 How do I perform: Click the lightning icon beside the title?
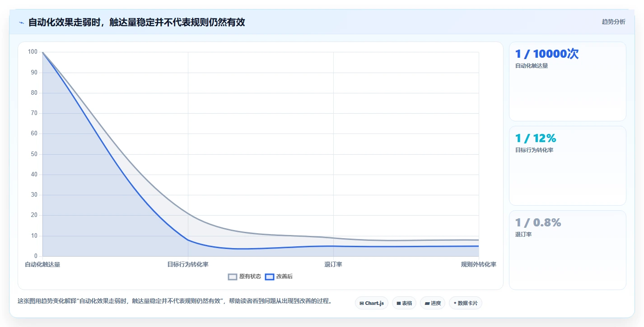[x=21, y=23]
